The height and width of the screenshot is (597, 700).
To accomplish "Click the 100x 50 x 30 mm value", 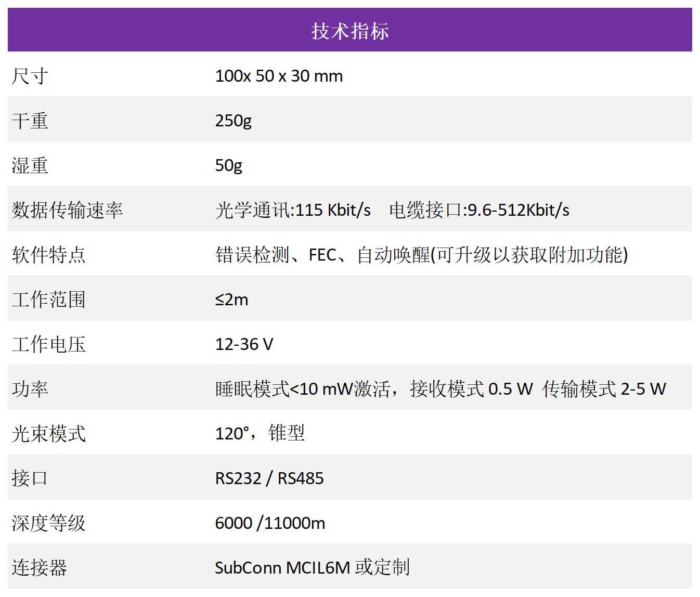I will pyautogui.click(x=279, y=76).
